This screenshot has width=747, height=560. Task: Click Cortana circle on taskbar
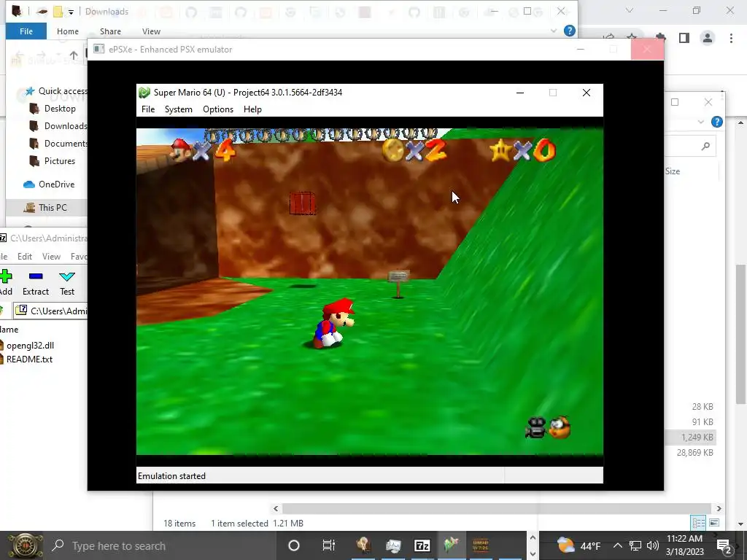pos(294,545)
